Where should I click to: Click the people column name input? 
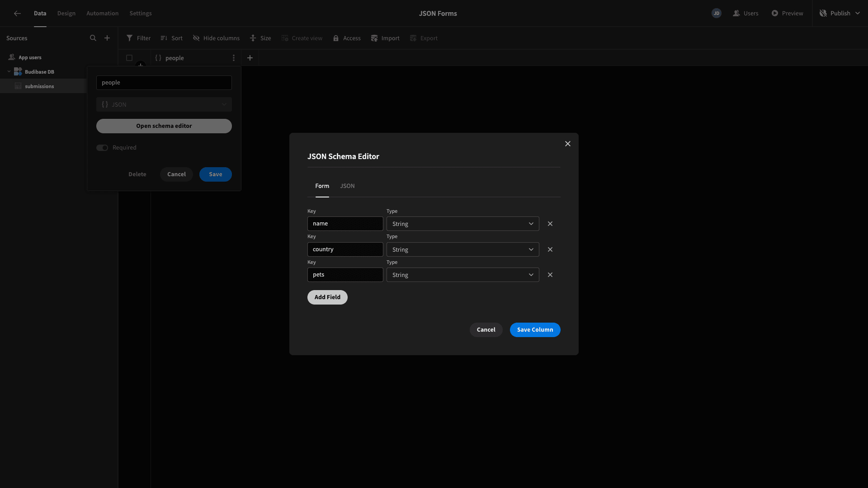point(164,83)
